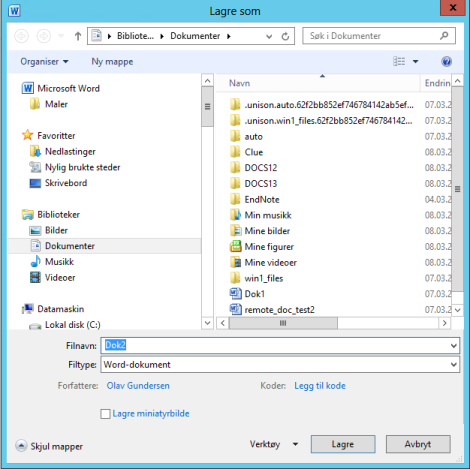The image size is (470, 469).
Task: Select the Dok1 Word document icon
Action: click(x=236, y=294)
